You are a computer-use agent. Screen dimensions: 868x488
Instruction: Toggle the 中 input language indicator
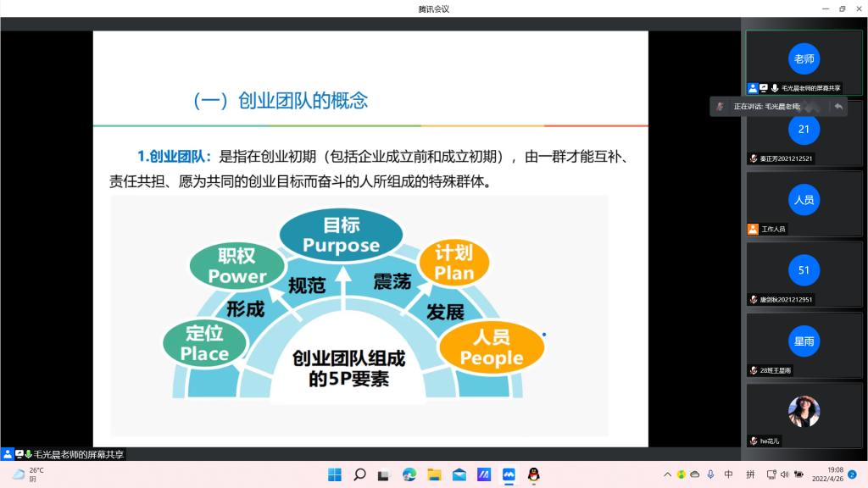(x=728, y=474)
